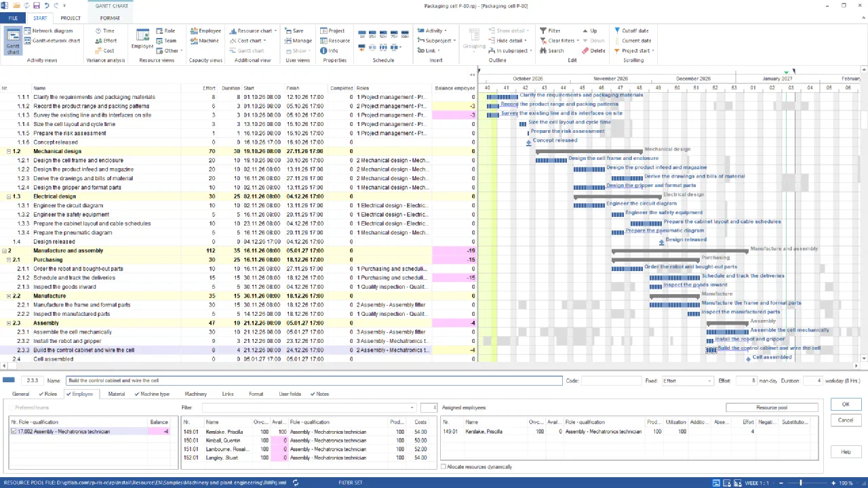Jump to the Cutoff date
868x488 pixels.
631,30
